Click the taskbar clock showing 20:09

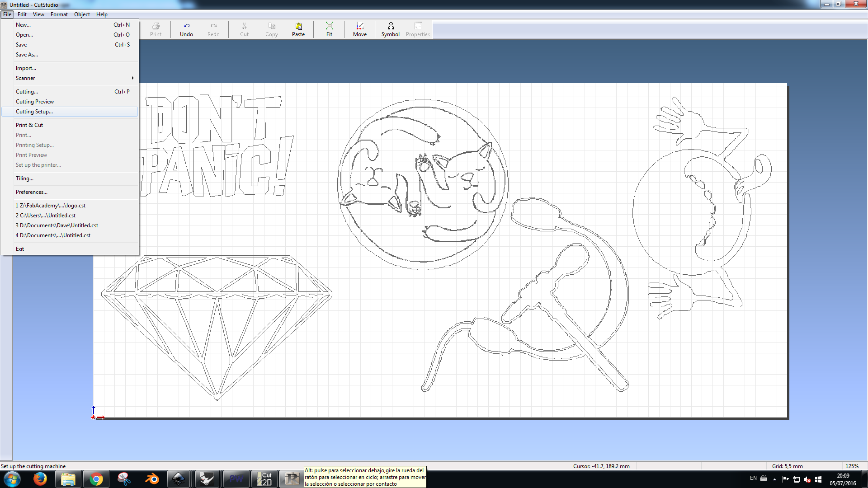[843, 479]
